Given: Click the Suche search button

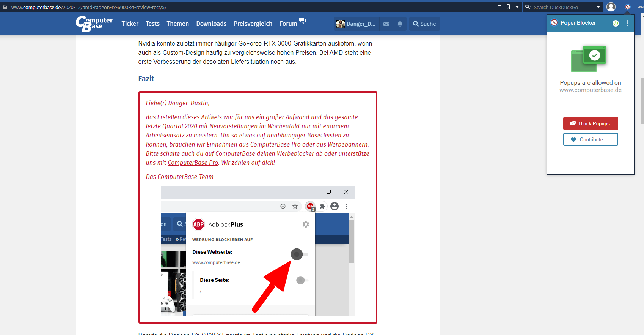Looking at the screenshot, I should pos(424,24).
